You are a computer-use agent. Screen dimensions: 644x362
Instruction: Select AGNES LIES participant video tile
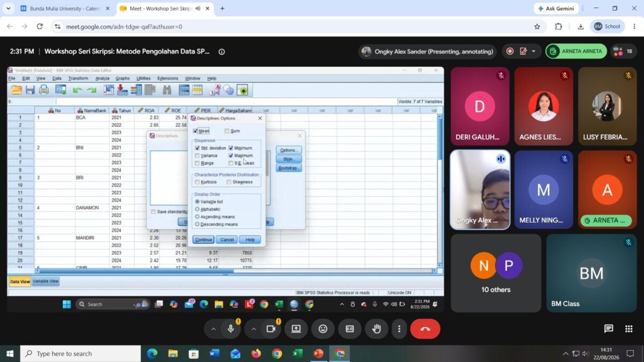pos(543,106)
